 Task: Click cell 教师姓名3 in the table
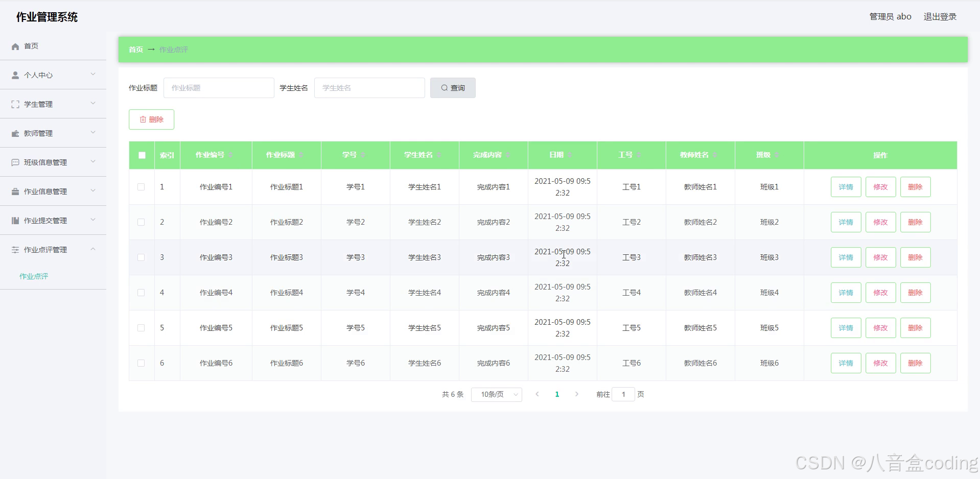coord(700,257)
